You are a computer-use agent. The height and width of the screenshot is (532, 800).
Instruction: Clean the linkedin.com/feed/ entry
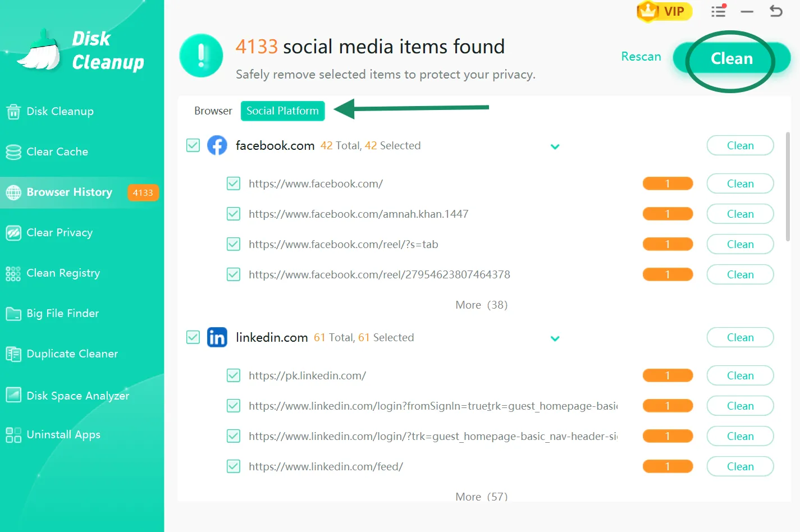click(740, 466)
